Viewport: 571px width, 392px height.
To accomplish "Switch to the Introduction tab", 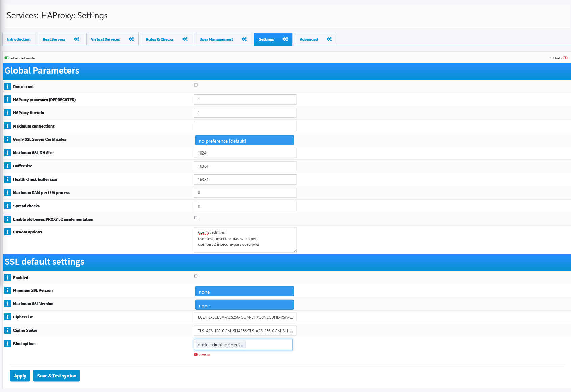I will [19, 39].
